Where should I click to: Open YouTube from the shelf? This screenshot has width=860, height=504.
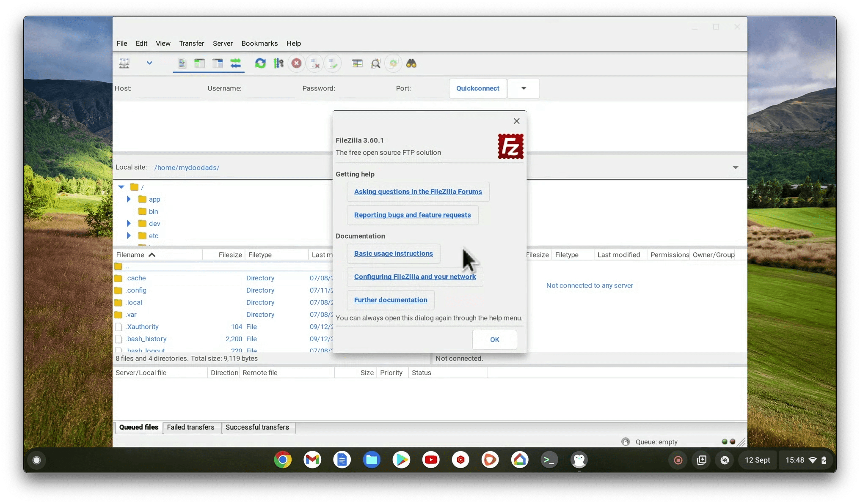[x=431, y=460]
